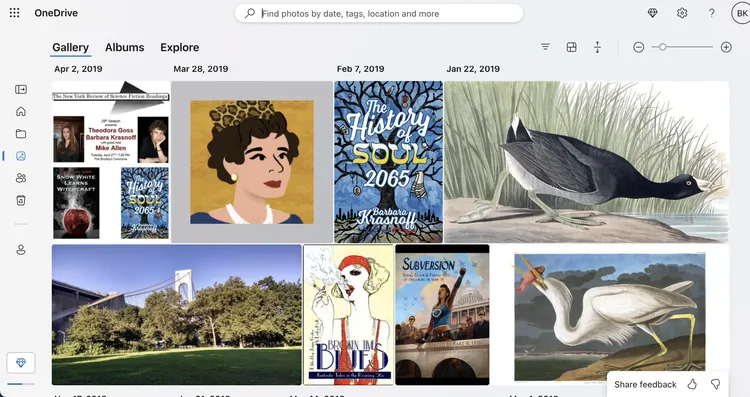
Task: Open the app launcher grid icon
Action: coord(14,13)
